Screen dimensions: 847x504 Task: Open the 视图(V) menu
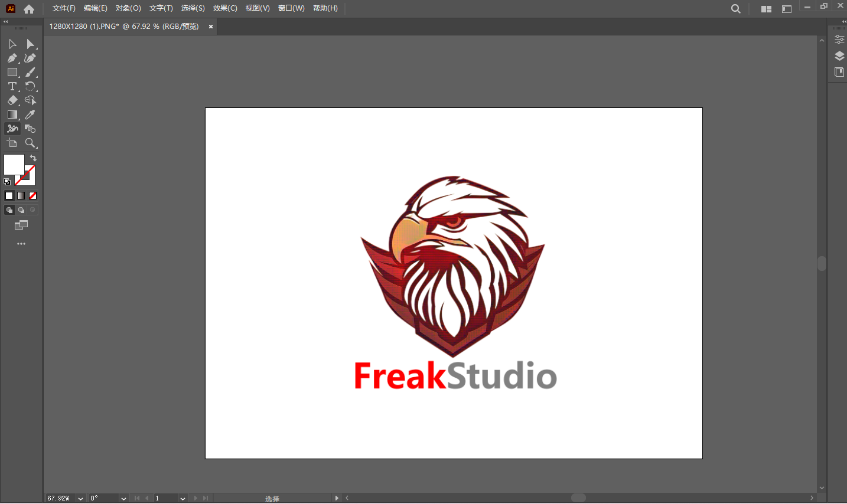[258, 8]
